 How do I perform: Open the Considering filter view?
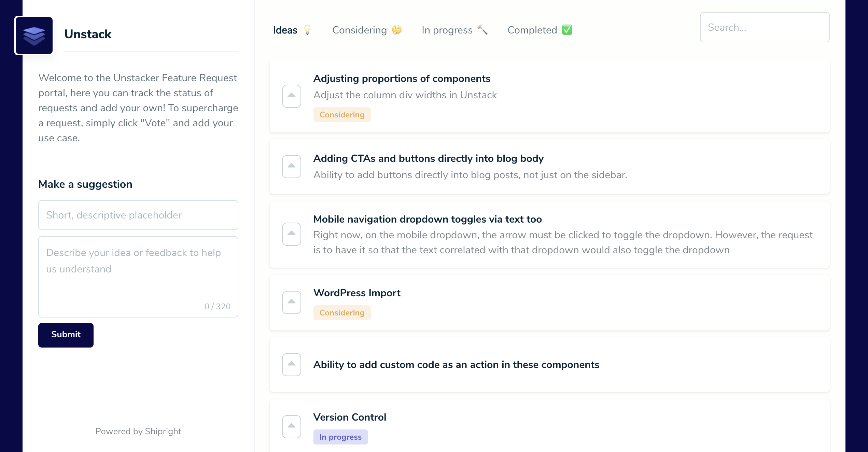point(360,30)
